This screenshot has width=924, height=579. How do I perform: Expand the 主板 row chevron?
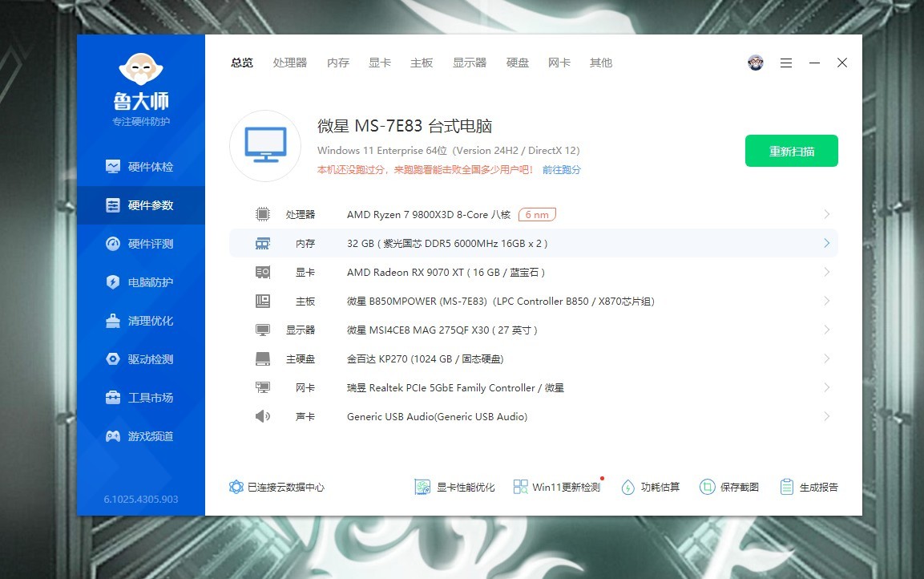827,301
